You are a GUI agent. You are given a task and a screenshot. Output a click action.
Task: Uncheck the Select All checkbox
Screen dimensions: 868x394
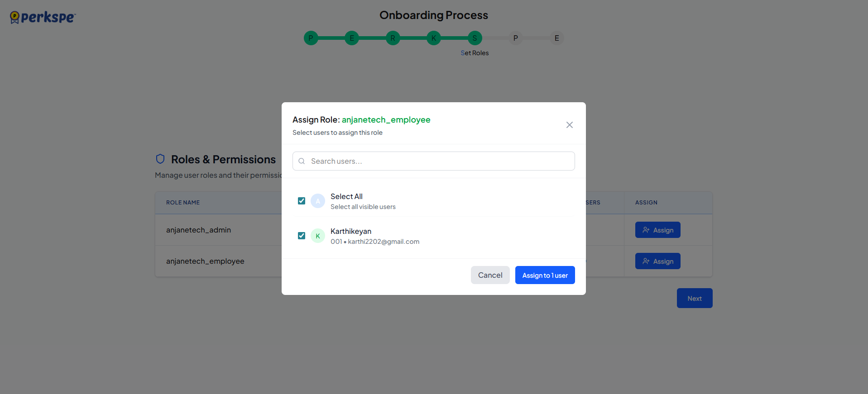pos(302,201)
